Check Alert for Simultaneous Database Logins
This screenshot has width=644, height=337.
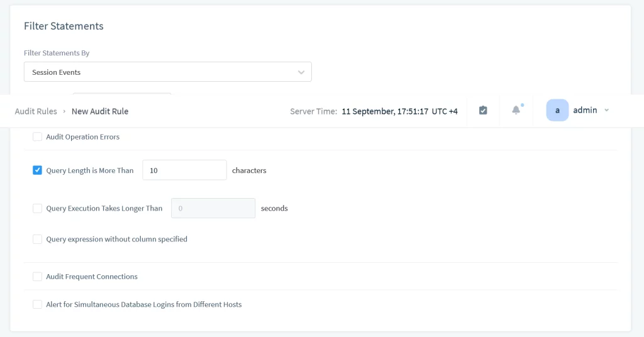[37, 304]
